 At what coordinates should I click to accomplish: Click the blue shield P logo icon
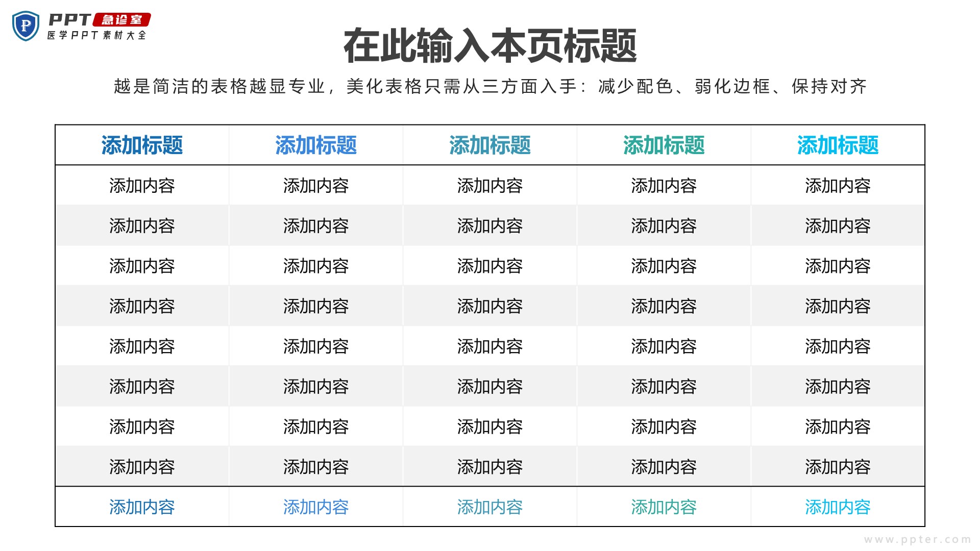tap(26, 26)
